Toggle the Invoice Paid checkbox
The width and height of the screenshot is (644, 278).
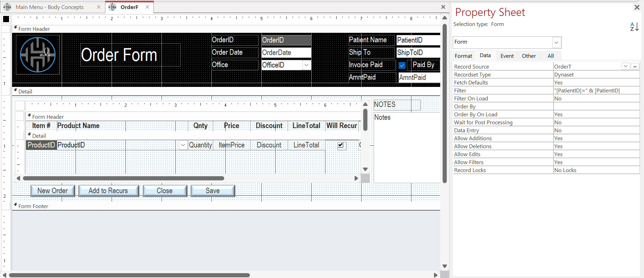coord(402,65)
